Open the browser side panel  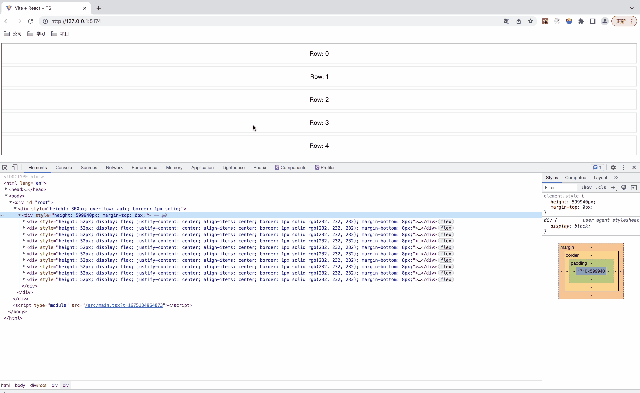[593, 21]
